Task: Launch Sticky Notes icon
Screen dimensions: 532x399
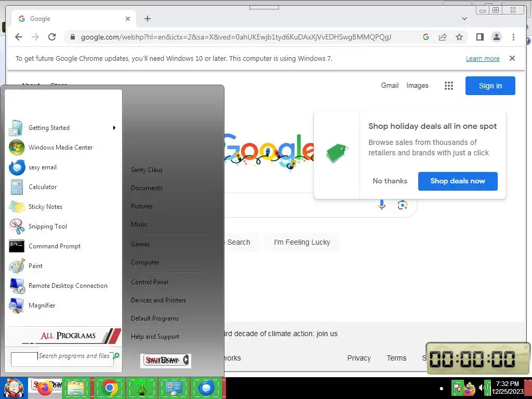Action: pyautogui.click(x=17, y=207)
